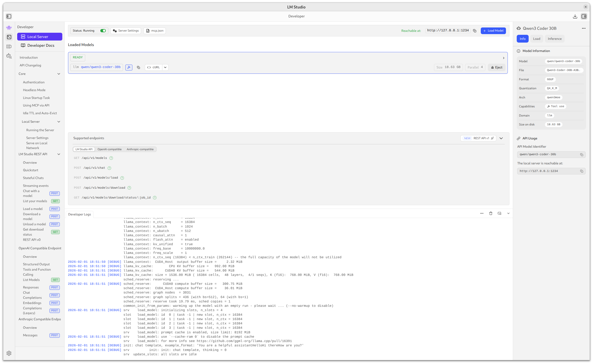Screen dimensions: 593x364
Task: Open My Models icon in left sidebar
Action: [9, 46]
